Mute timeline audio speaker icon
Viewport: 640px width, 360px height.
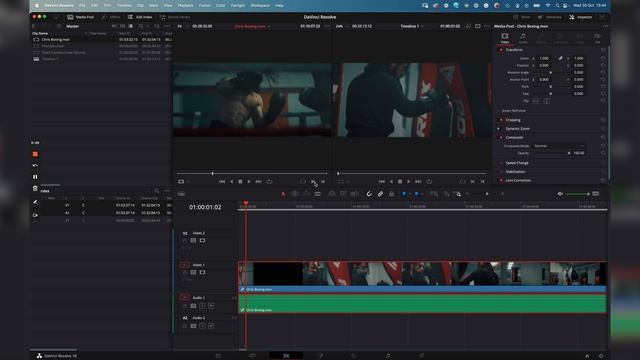560,194
